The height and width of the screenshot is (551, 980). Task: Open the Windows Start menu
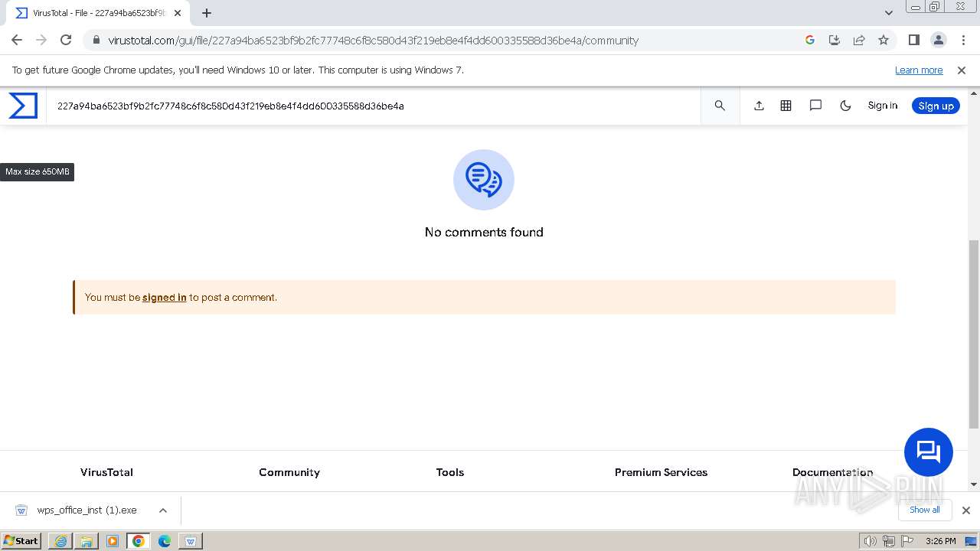(x=21, y=540)
